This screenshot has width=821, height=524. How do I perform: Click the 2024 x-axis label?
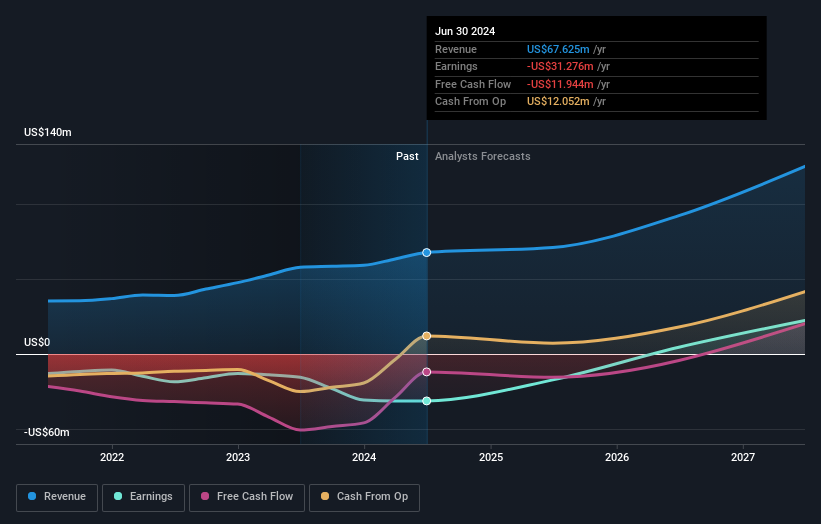364,457
